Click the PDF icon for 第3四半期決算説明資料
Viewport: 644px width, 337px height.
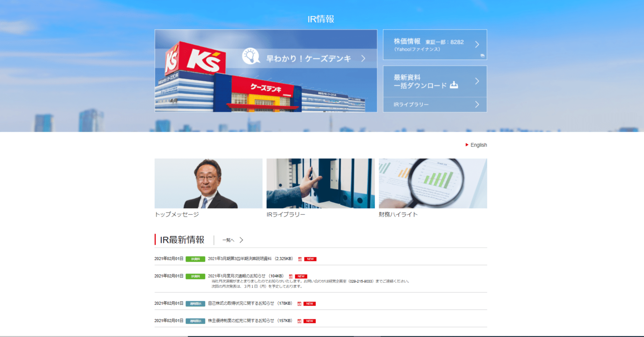(x=300, y=259)
